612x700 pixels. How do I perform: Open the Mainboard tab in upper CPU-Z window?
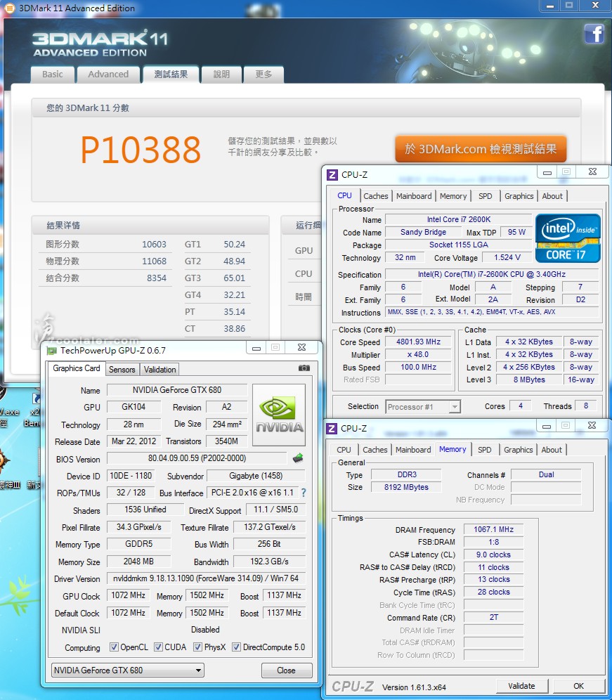tap(414, 196)
